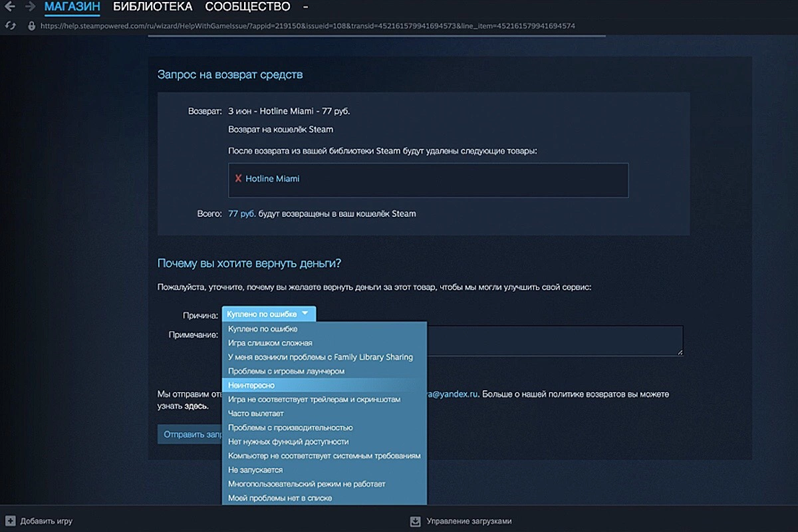The height and width of the screenshot is (532, 798).
Task: Select Многопользовательский режим не работает option
Action: (x=324, y=484)
